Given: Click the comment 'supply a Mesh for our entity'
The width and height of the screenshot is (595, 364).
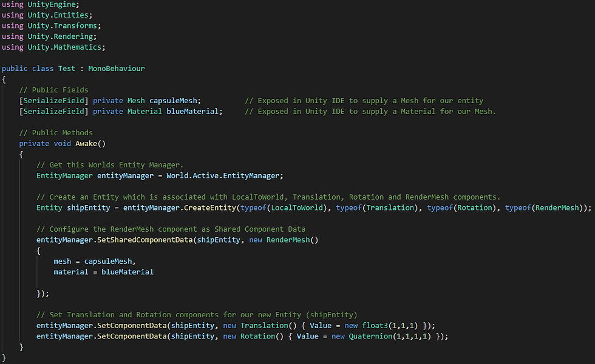Looking at the screenshot, I should pyautogui.click(x=423, y=101).
